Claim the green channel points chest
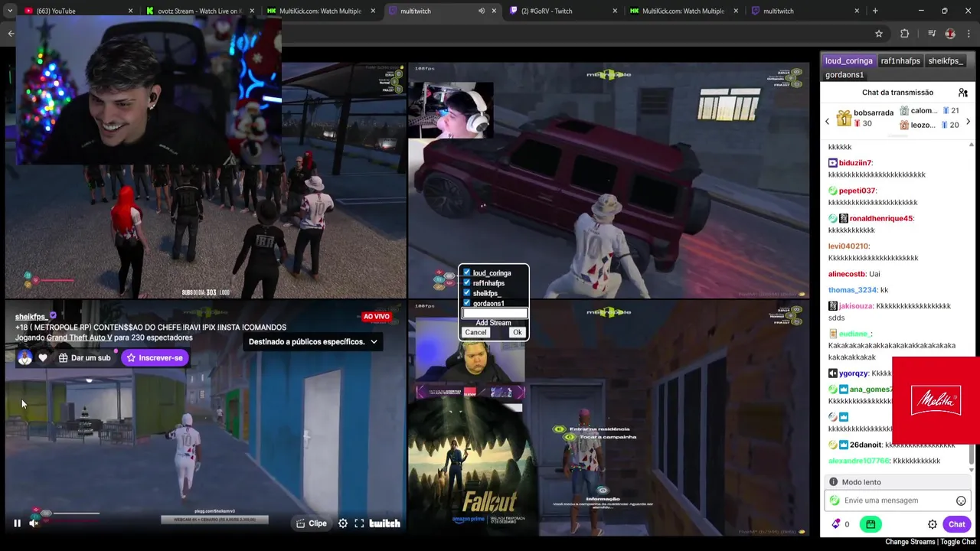The height and width of the screenshot is (551, 980). [871, 524]
